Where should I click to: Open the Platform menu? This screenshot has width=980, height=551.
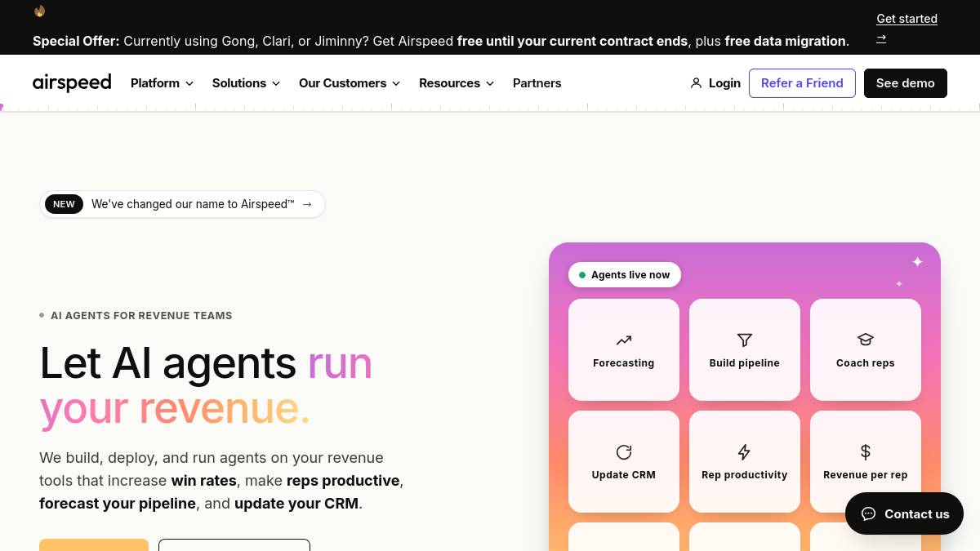pos(163,83)
